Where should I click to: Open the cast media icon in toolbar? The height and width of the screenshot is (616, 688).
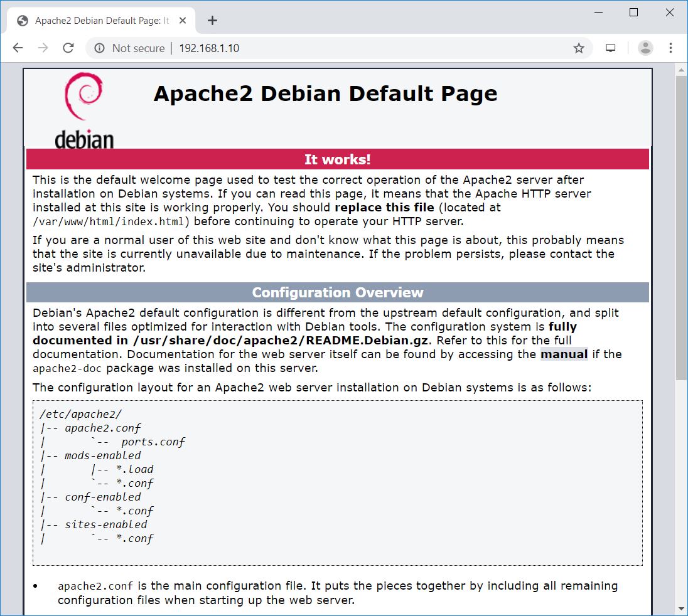click(x=610, y=48)
